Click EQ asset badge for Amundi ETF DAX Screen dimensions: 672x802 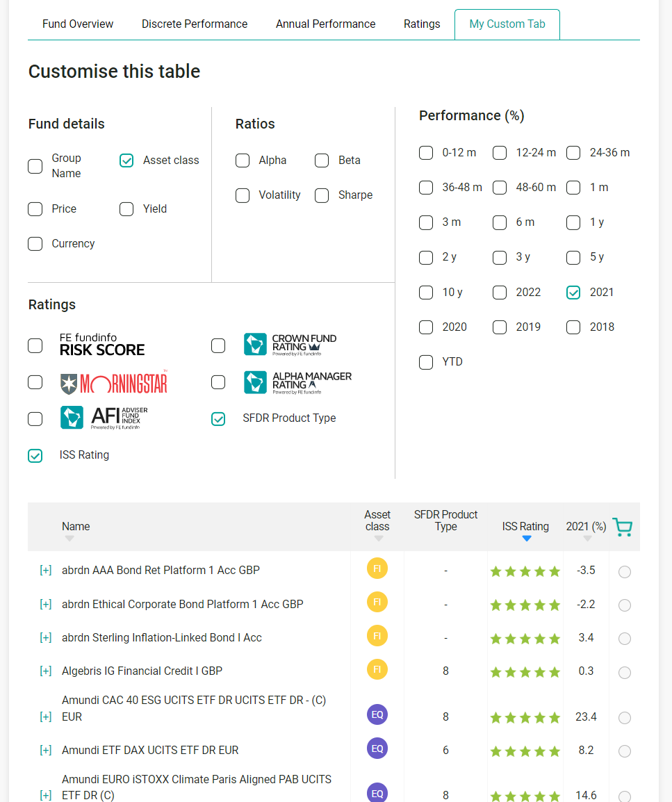point(377,748)
